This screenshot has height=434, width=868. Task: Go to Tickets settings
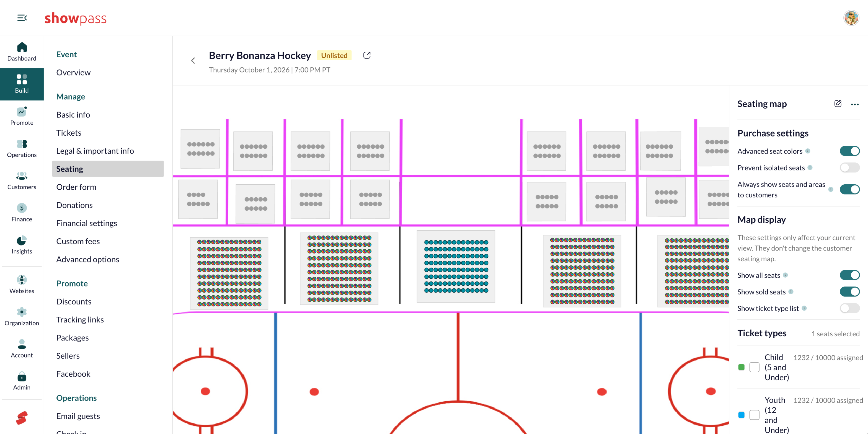coord(69,133)
